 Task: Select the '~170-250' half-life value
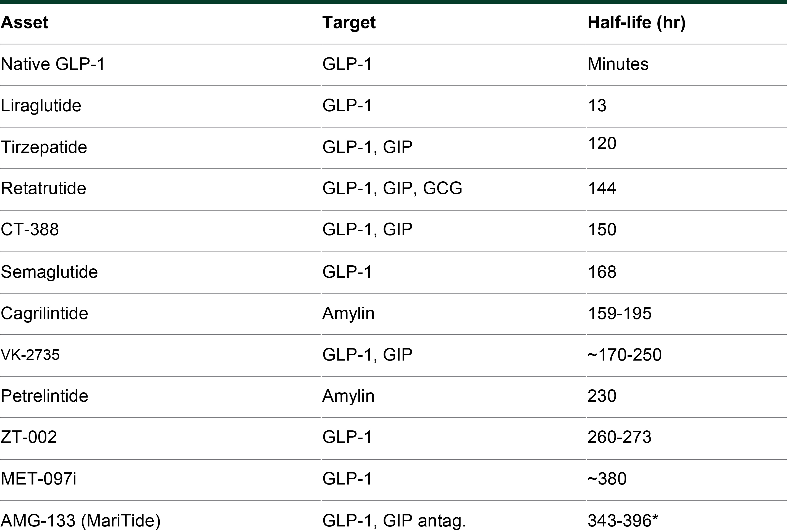click(625, 355)
